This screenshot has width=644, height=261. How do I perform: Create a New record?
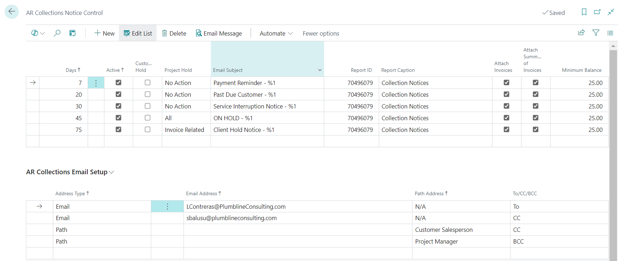pos(104,33)
